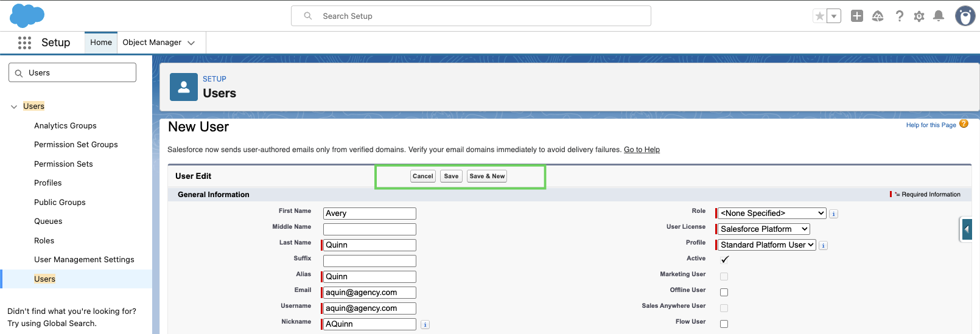Click the search magnifier in Search Setup
This screenshot has height=334, width=980.
[308, 16]
